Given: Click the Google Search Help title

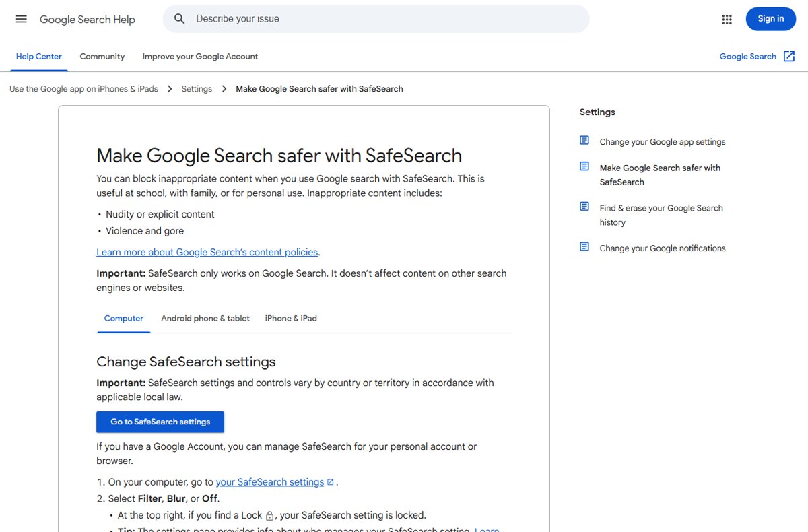Looking at the screenshot, I should (x=88, y=20).
